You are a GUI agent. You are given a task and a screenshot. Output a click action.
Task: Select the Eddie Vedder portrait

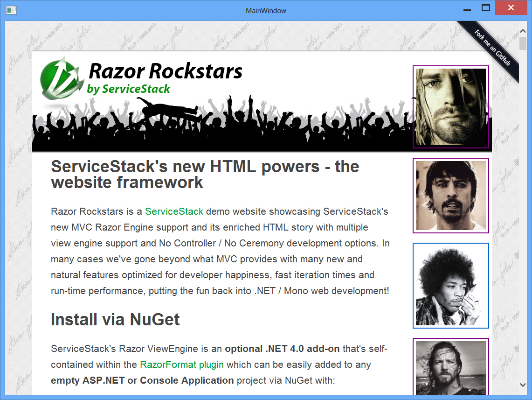(x=450, y=369)
